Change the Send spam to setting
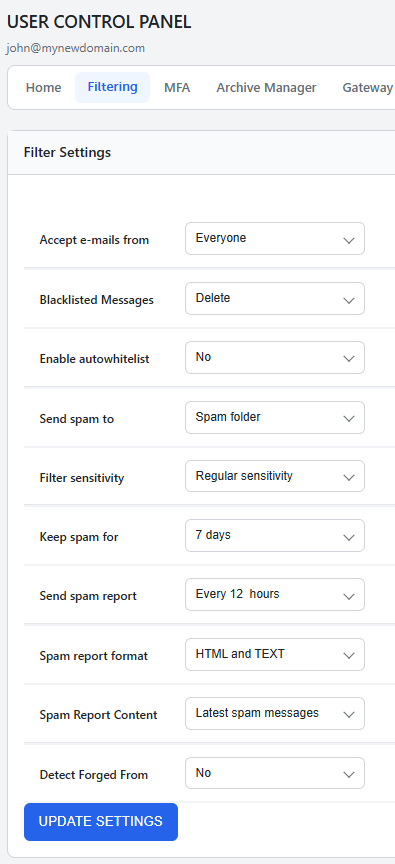395x864 pixels. (274, 418)
